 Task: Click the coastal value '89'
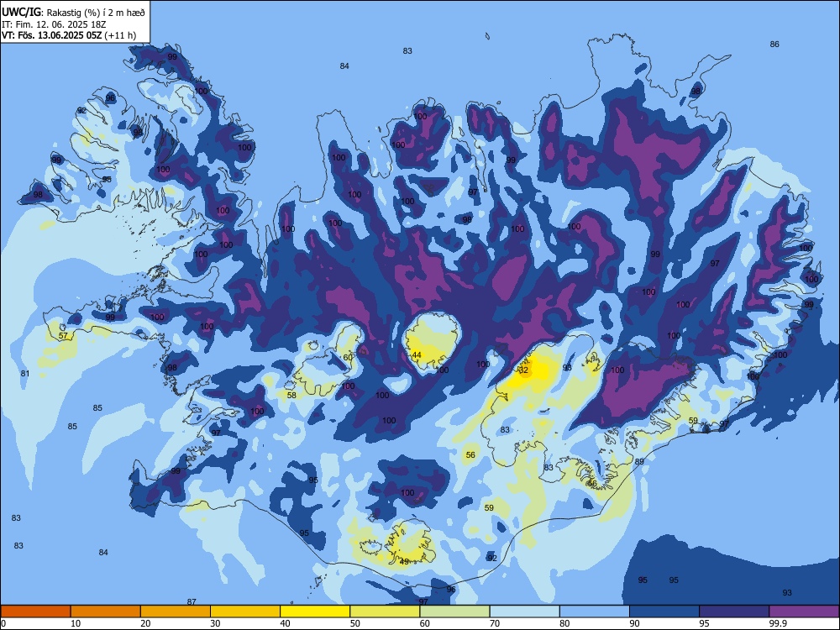(x=639, y=462)
